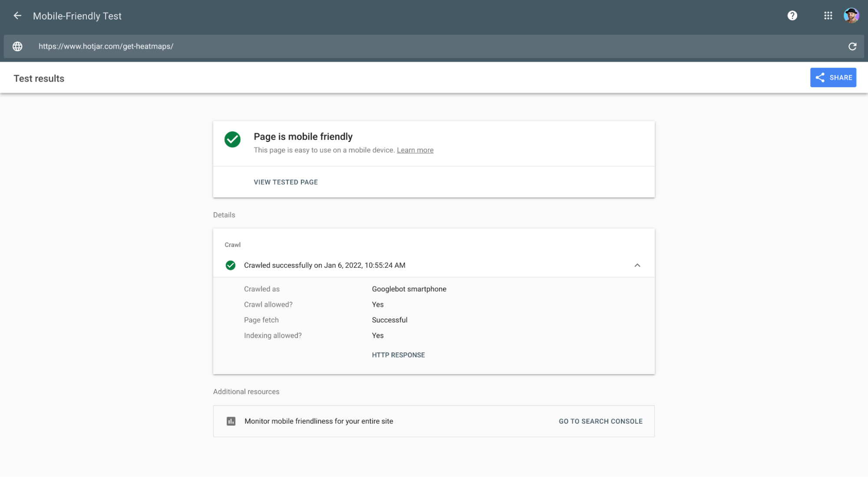The width and height of the screenshot is (868, 477).
Task: Click the crawled successfully check icon
Action: pos(231,265)
